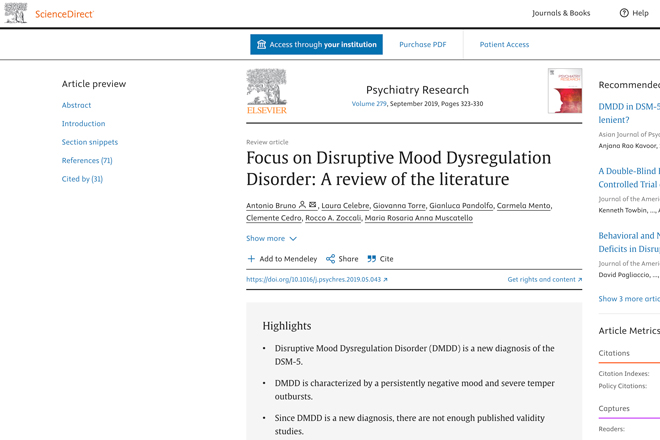660x440 pixels.
Task: Click the Article preview heading
Action: pos(94,84)
